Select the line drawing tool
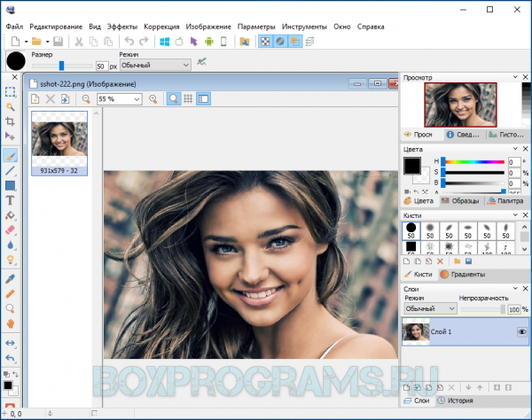 coord(10,170)
